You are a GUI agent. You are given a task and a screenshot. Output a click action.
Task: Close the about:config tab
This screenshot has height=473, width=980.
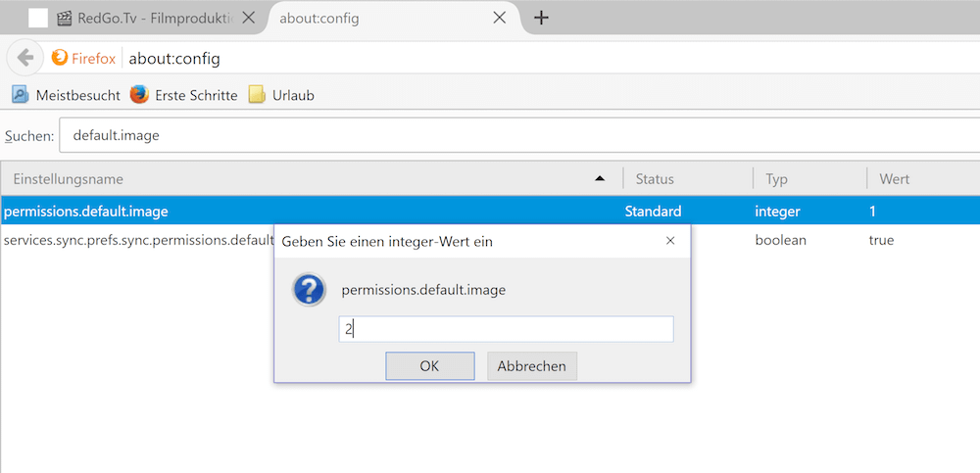click(x=500, y=17)
